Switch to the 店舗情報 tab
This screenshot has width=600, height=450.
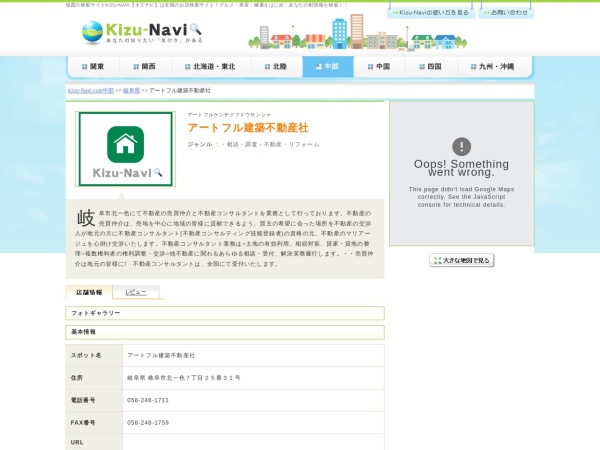[89, 292]
